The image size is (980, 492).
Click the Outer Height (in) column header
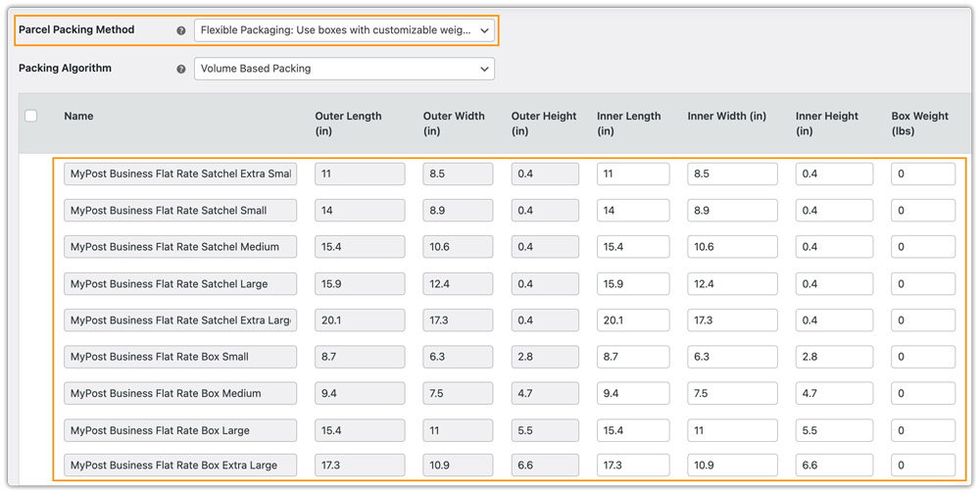tap(544, 123)
